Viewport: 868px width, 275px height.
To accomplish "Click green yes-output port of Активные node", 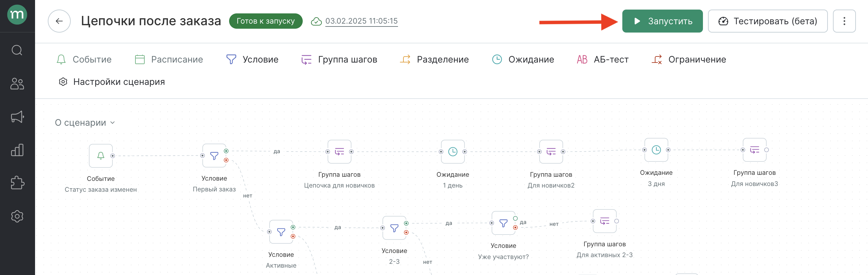I will [x=293, y=227].
